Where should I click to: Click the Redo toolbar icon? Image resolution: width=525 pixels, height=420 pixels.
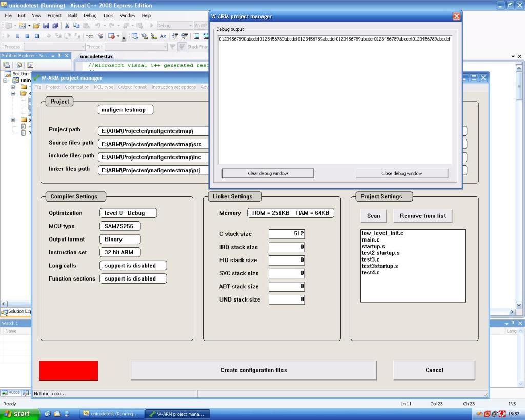(x=112, y=26)
